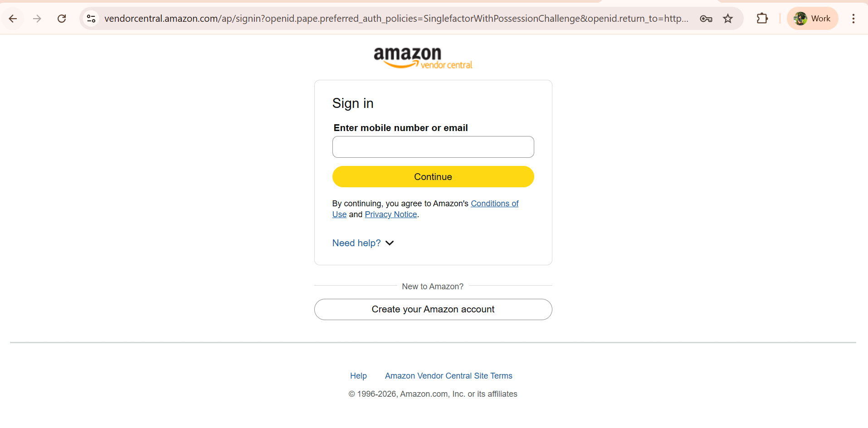Viewport: 868px width, 428px height.
Task: Bookmark this page with the star icon
Action: [x=728, y=19]
